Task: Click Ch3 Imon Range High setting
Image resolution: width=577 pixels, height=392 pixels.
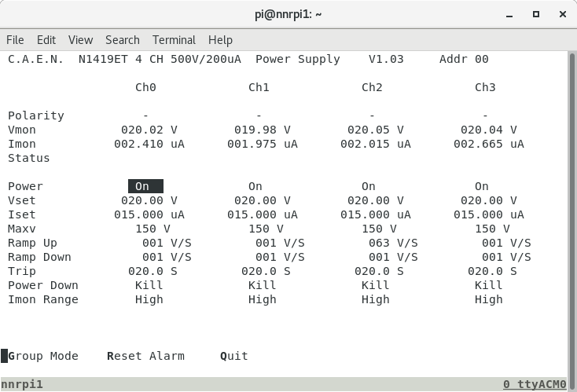Action: click(489, 300)
